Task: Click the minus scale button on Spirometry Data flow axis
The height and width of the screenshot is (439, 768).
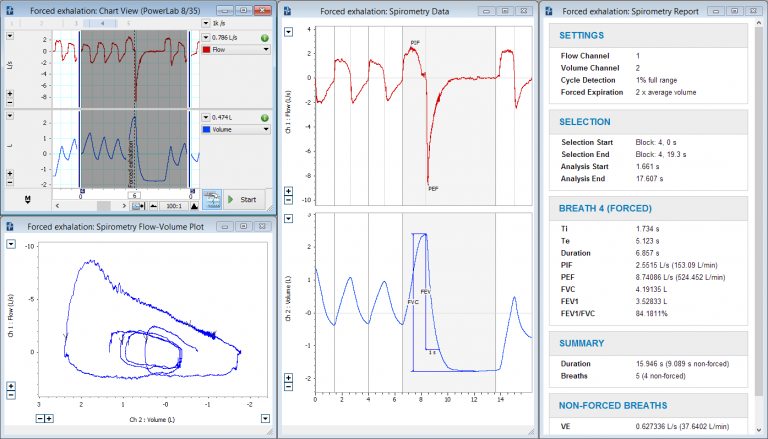Action: (289, 200)
